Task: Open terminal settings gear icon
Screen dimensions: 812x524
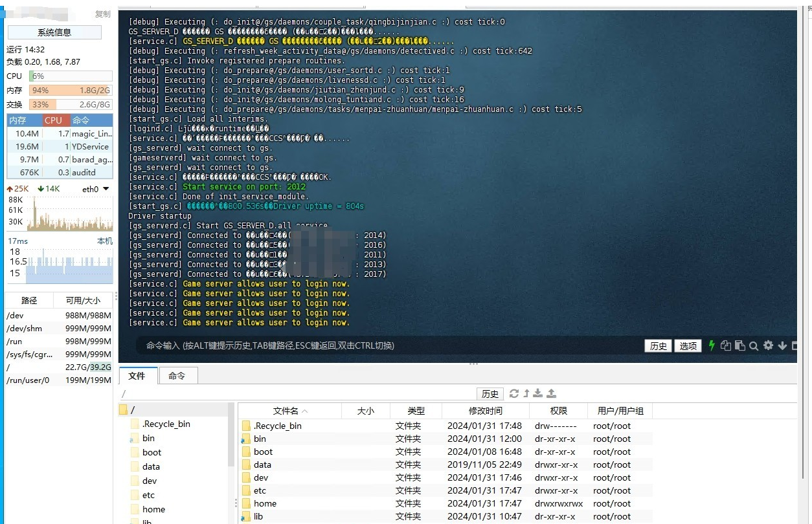Action: (x=768, y=345)
